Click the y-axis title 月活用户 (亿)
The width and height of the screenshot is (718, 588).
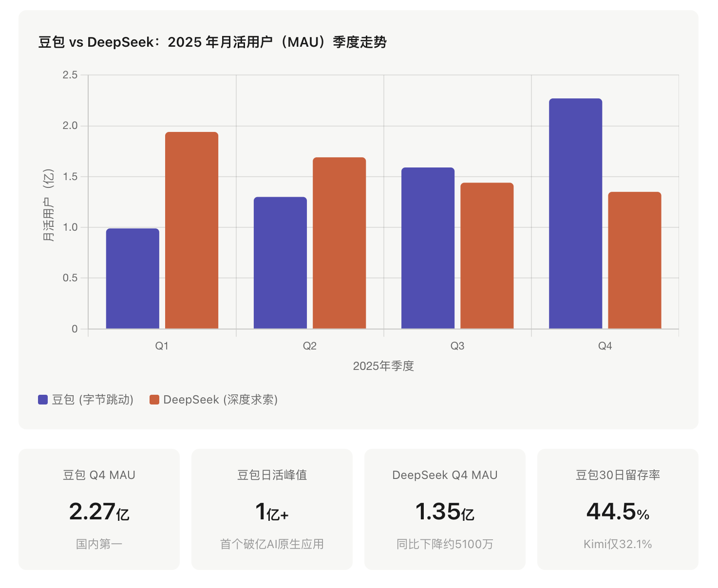click(48, 205)
